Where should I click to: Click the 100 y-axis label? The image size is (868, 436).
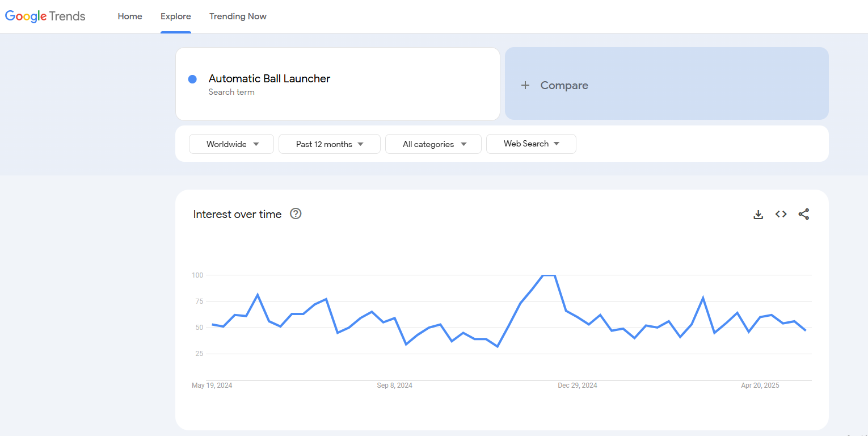click(197, 275)
